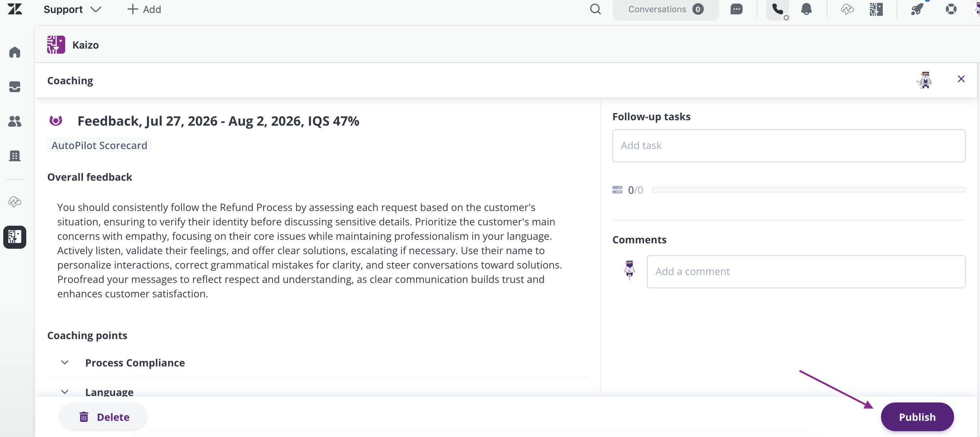Close the Coaching panel
The width and height of the screenshot is (980, 437).
click(x=961, y=79)
